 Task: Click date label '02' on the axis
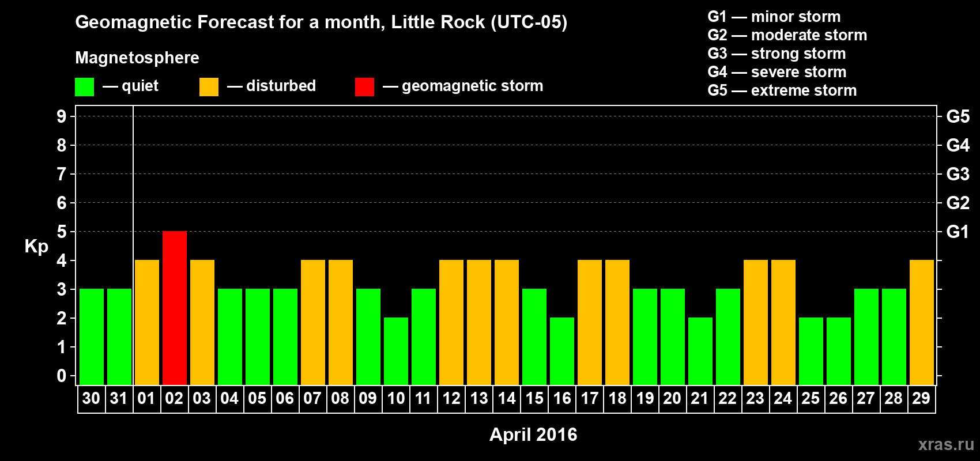(174, 398)
